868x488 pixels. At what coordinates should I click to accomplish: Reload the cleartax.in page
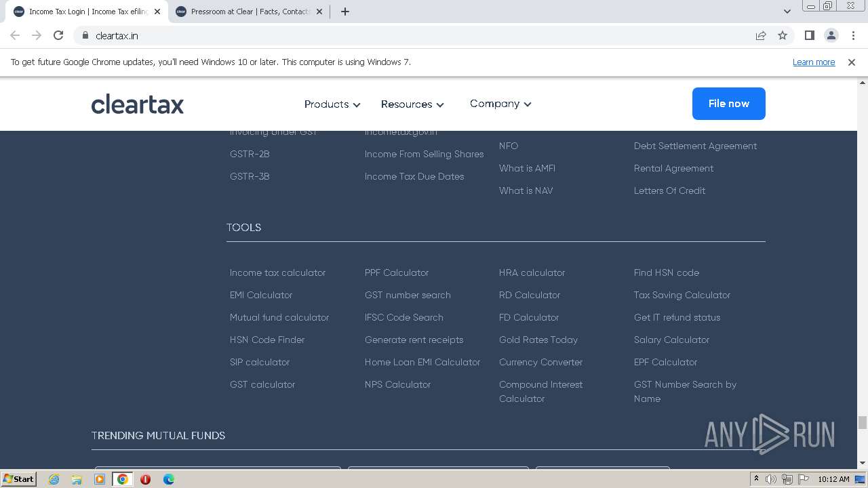[58, 35]
